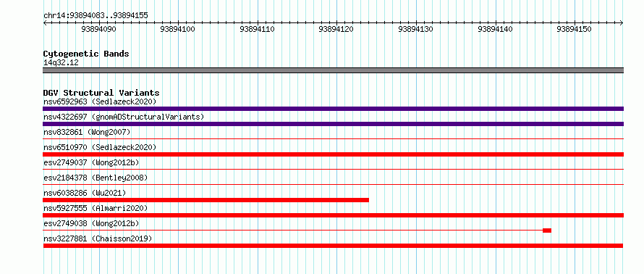Select the thin red line of esv2749037
Screen dimensions: 644x274
click(x=333, y=170)
